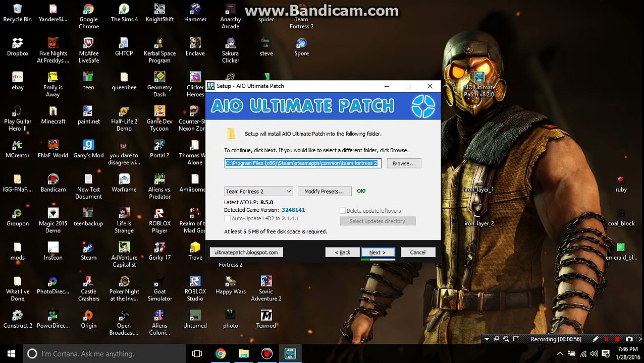Open the Team Fortress 2 game dropdown

[258, 192]
